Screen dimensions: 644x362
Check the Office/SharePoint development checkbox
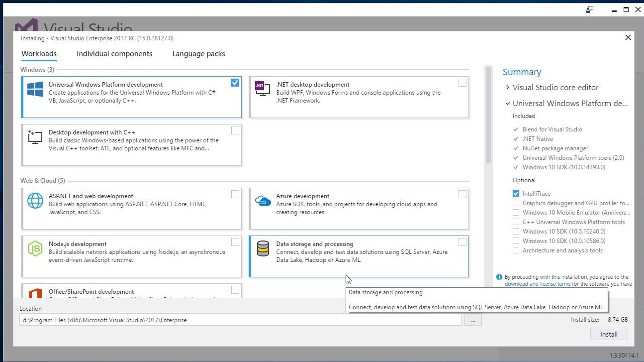(x=235, y=290)
